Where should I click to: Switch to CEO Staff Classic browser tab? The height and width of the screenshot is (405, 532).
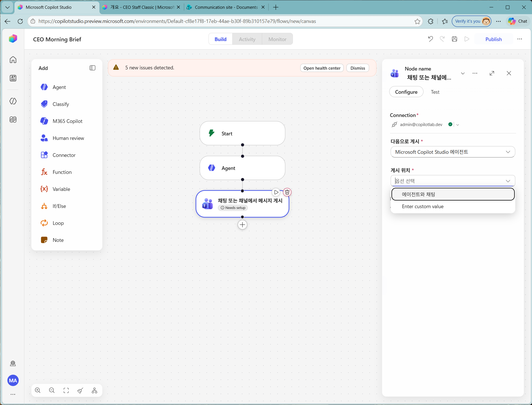[x=141, y=7]
